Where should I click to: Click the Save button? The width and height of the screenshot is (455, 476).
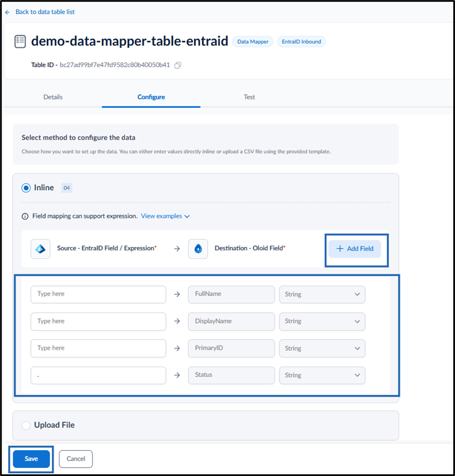(x=31, y=459)
